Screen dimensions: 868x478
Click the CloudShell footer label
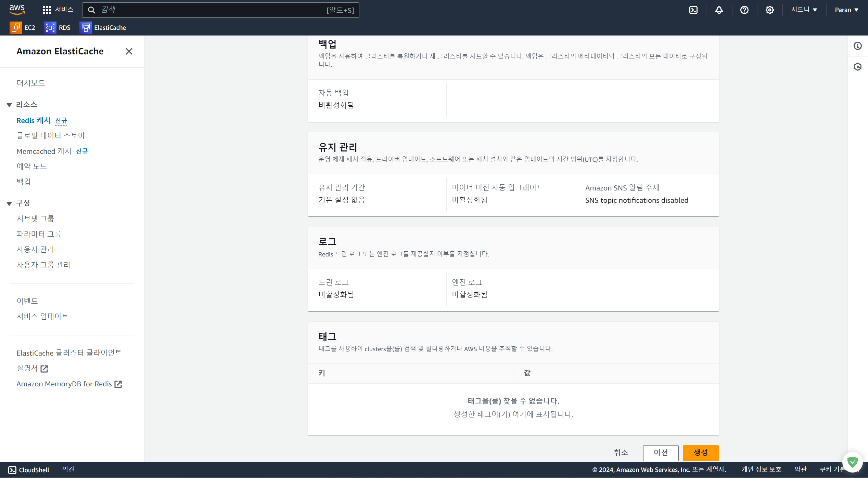(34, 470)
